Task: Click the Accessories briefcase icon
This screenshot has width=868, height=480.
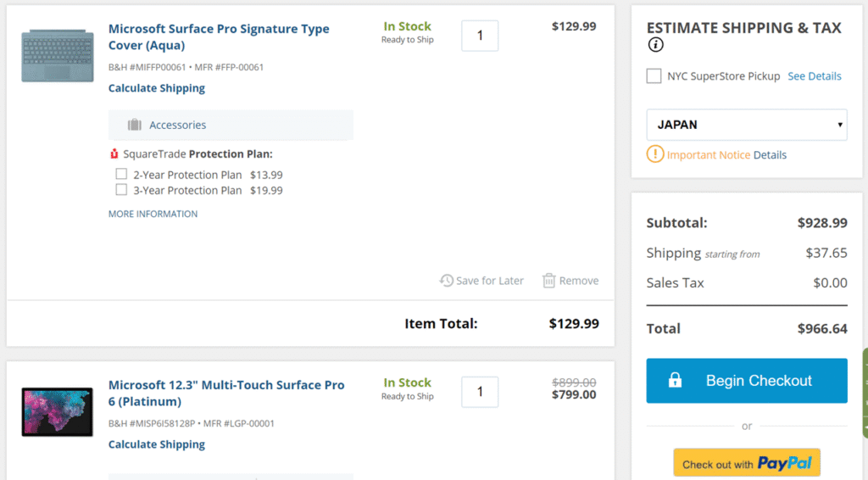Action: 135,125
